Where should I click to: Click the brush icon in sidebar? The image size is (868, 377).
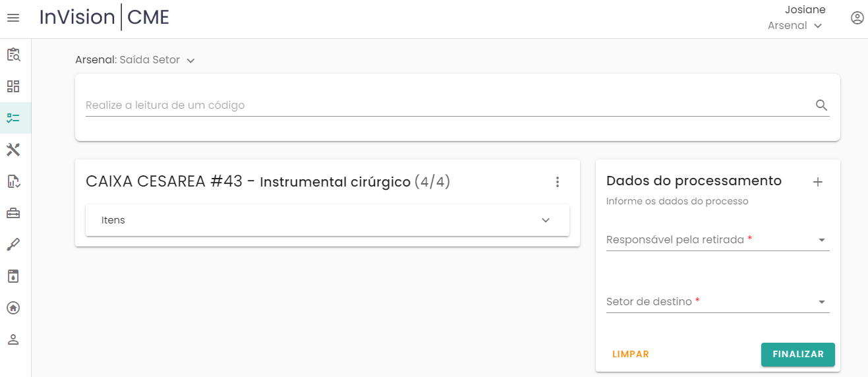[13, 245]
